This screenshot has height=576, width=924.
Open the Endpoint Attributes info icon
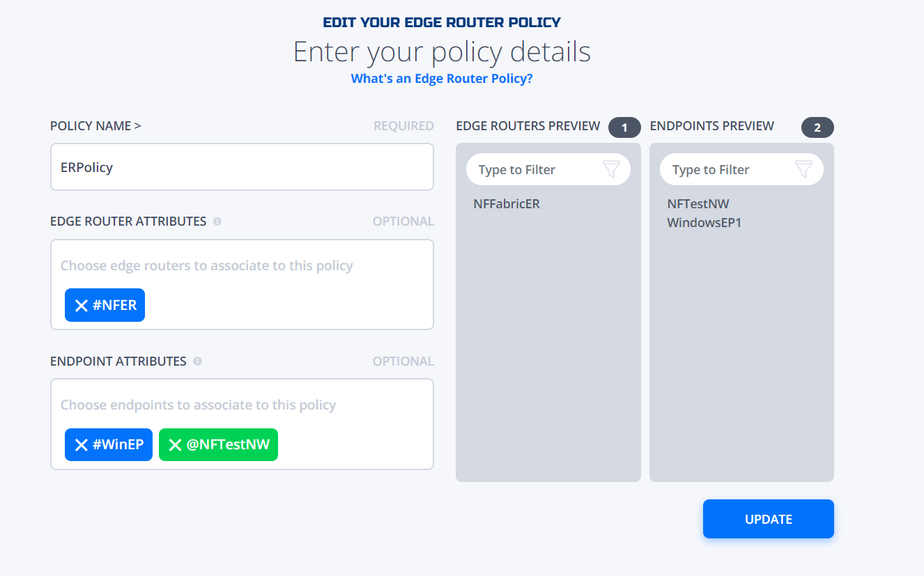[197, 361]
